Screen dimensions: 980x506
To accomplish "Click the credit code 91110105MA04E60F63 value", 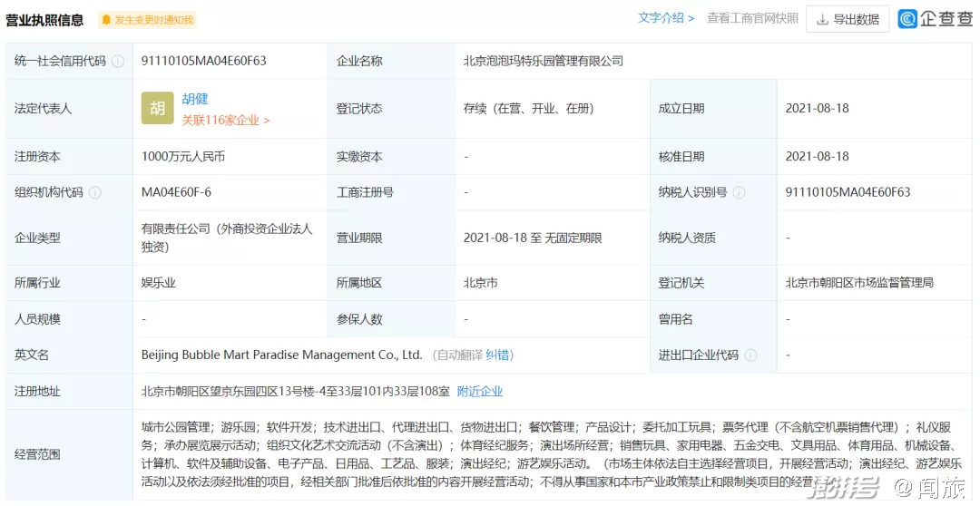I will click(204, 62).
